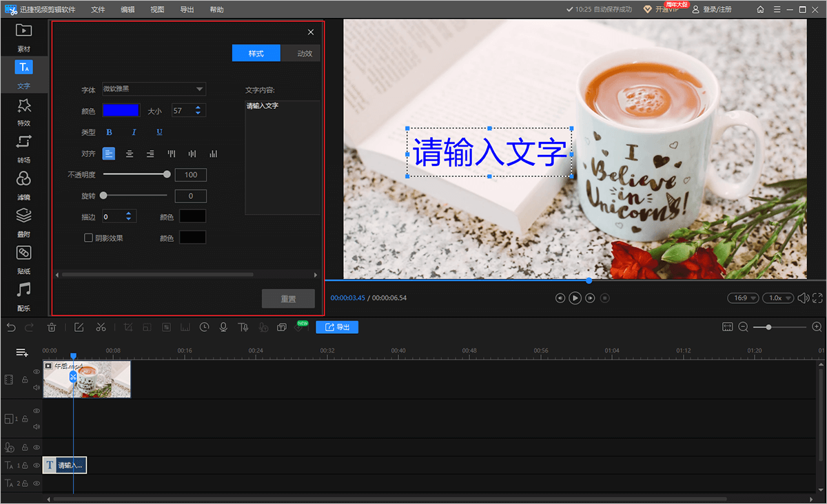The height and width of the screenshot is (504, 827).
Task: Select left text alignment
Action: pos(109,154)
